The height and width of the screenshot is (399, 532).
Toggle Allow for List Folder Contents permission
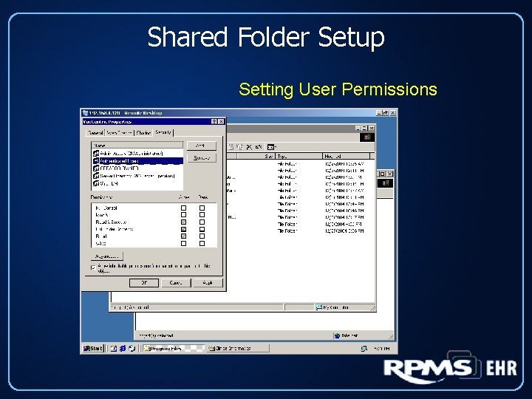183,229
